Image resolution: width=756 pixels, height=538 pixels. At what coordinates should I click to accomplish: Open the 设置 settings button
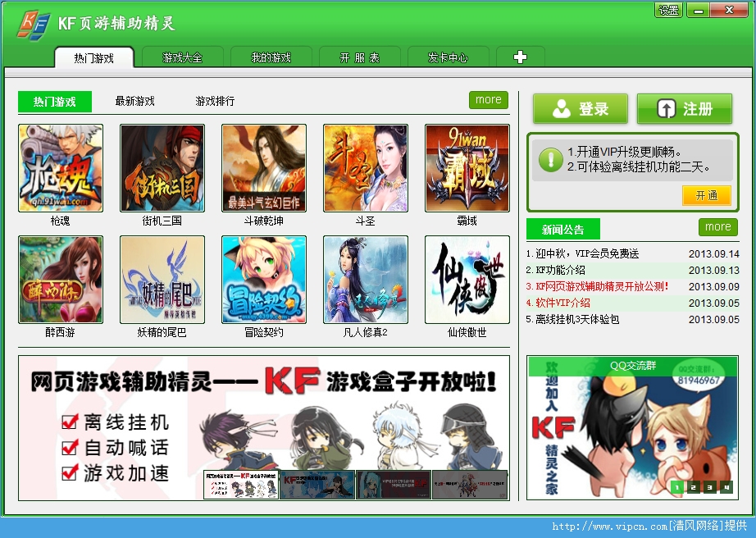pos(669,10)
